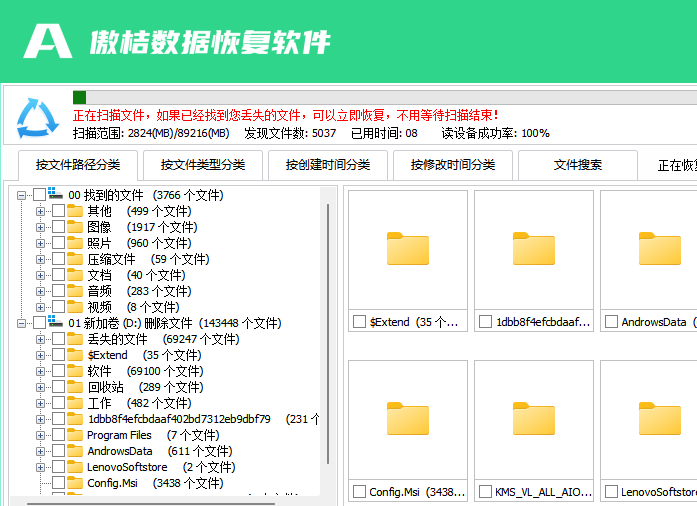697x506 pixels.
Task: Open the 文件搜索 tab
Action: coord(578,165)
